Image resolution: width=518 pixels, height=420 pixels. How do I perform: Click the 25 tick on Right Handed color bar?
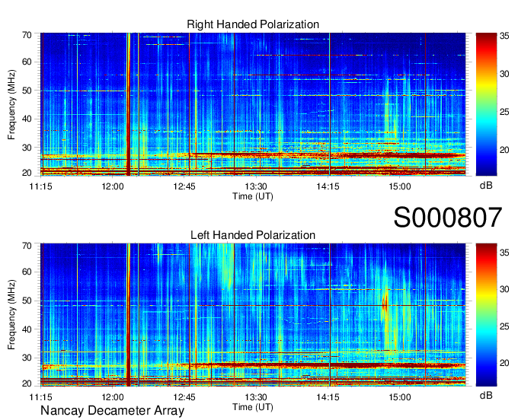pyautogui.click(x=504, y=112)
